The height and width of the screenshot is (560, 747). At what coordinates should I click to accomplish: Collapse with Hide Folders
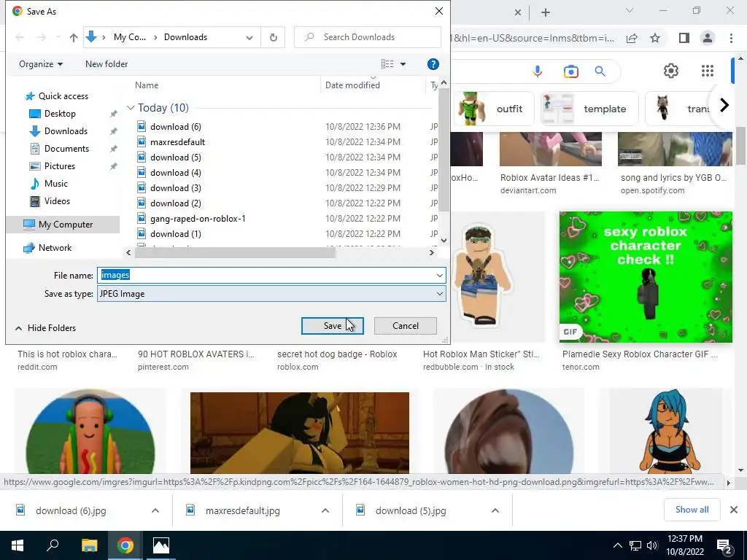point(46,328)
